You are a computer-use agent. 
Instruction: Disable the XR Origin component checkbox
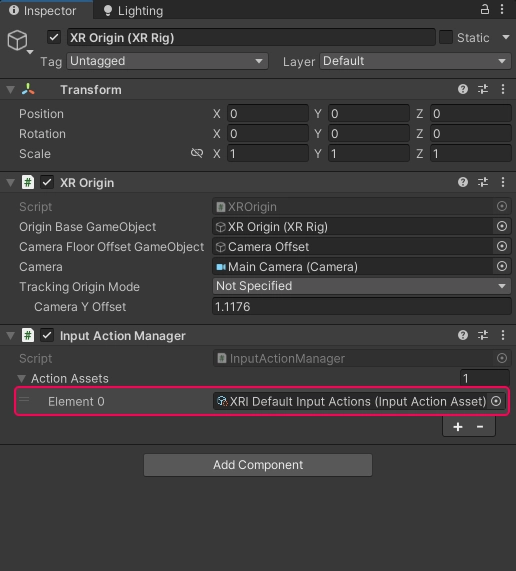coord(47,182)
